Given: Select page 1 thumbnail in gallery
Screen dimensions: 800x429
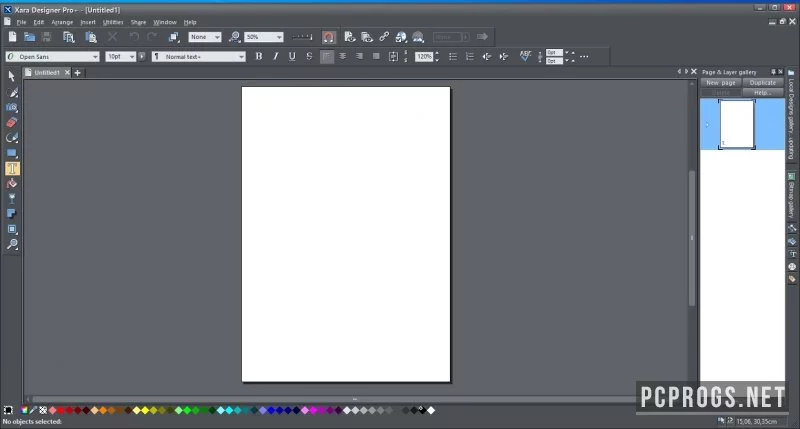Looking at the screenshot, I should click(x=737, y=124).
